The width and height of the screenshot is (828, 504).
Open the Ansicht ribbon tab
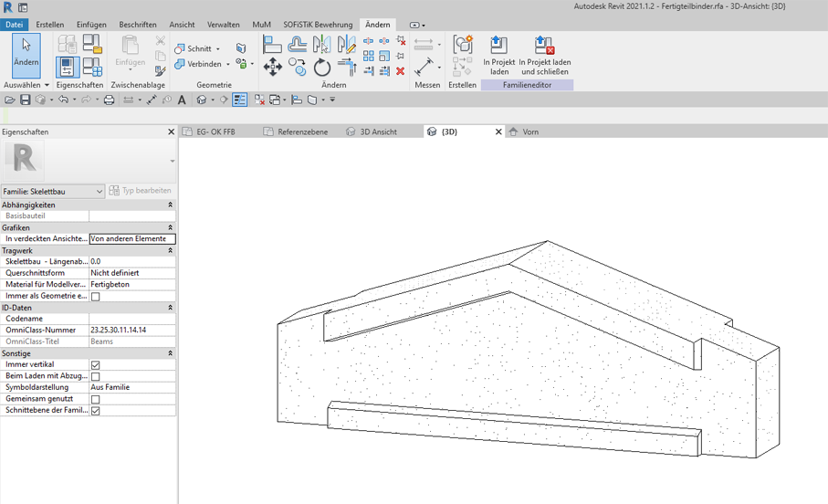pos(182,25)
